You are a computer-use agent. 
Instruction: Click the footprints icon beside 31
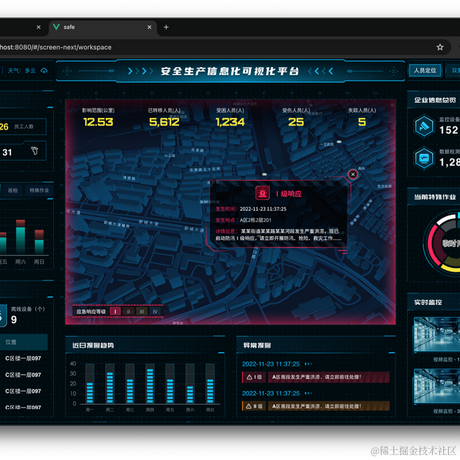35,151
